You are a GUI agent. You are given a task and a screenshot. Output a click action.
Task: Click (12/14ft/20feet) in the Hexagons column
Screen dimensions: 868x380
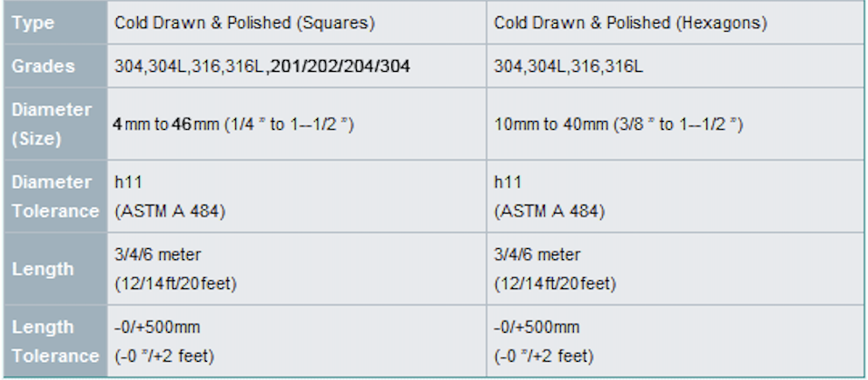tap(555, 284)
